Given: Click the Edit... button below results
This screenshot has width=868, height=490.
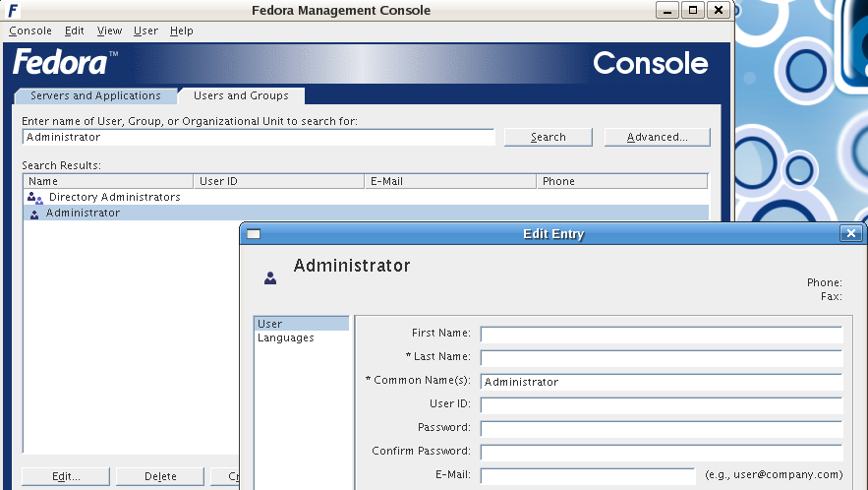Looking at the screenshot, I should click(x=66, y=476).
